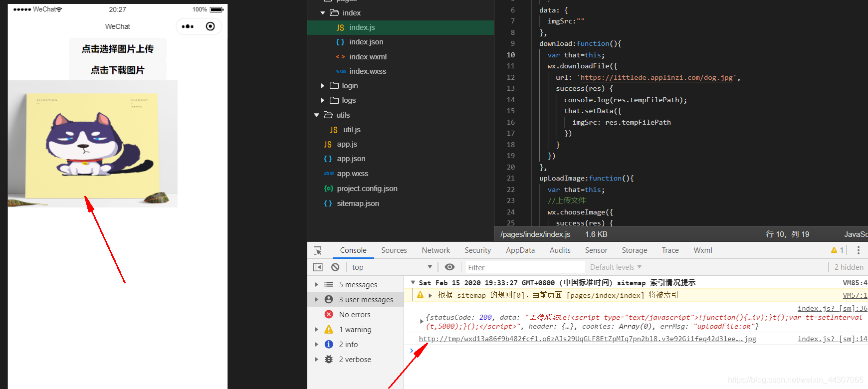Select the index.js file row
Viewport: 868px width, 389px height.
tap(401, 27)
